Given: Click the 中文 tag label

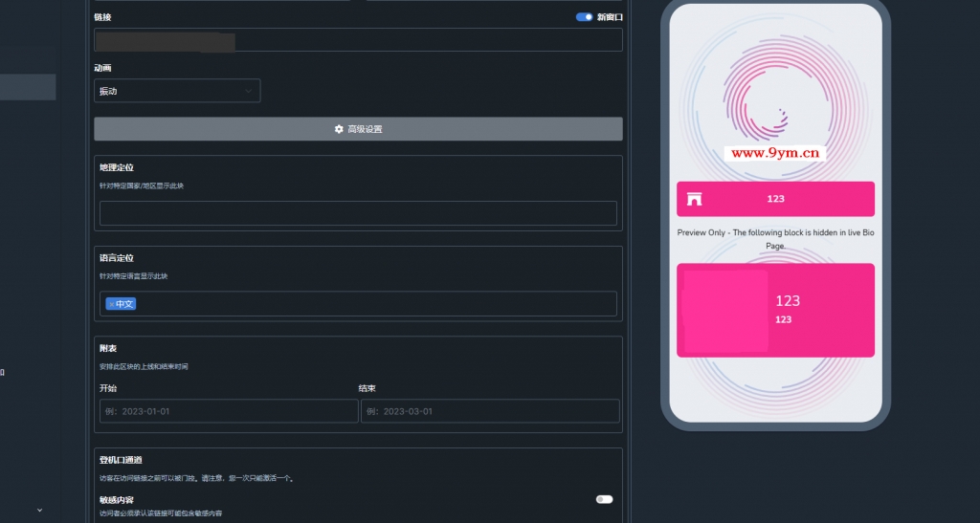Looking at the screenshot, I should pyautogui.click(x=124, y=304).
